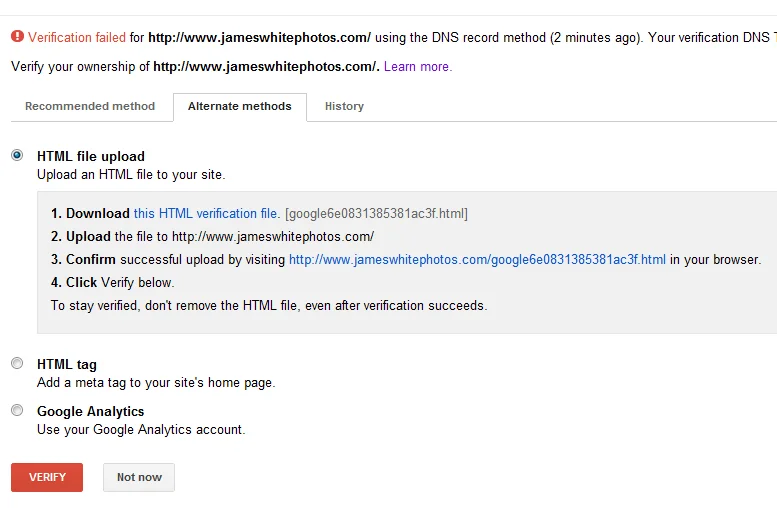Click the HTML file upload heading label
This screenshot has width=777, height=508.
[91, 157]
